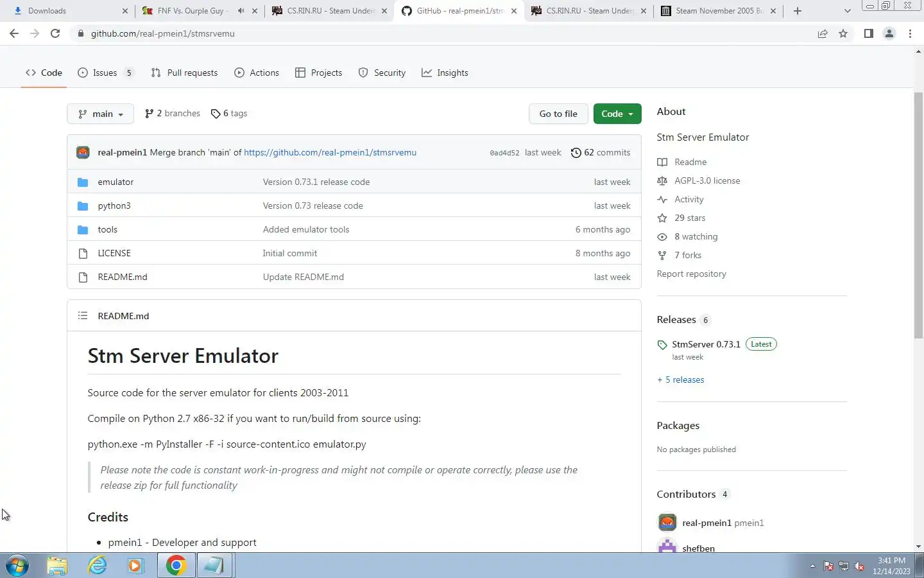The image size is (924, 578).
Task: Open the emulator folder
Action: (116, 182)
